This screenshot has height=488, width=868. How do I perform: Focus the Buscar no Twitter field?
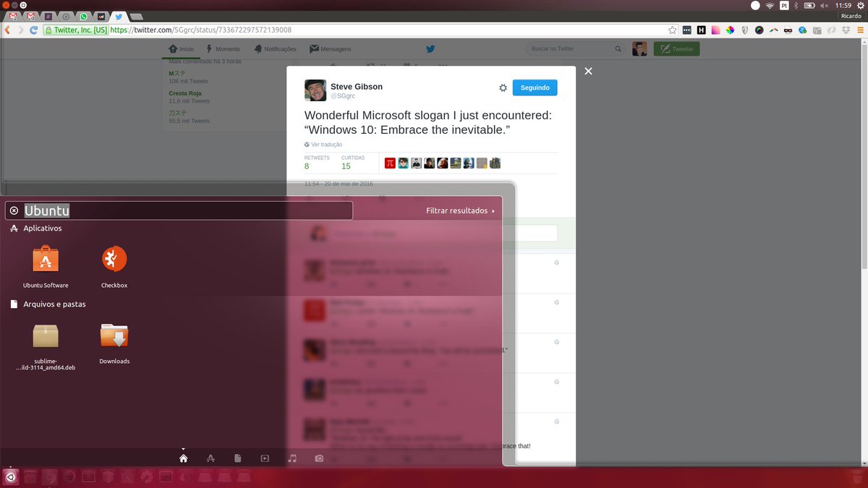point(575,48)
